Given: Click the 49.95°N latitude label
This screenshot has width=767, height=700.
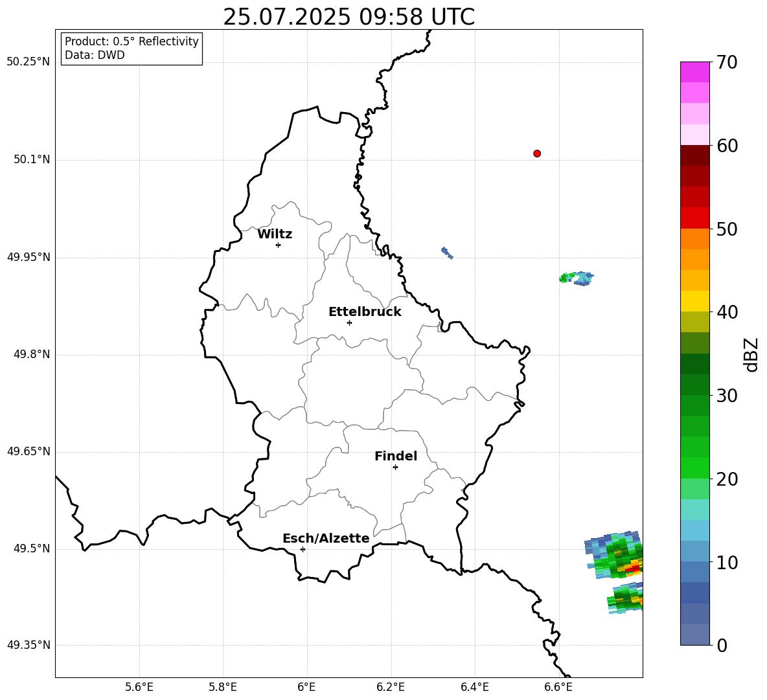Looking at the screenshot, I should click(28, 257).
